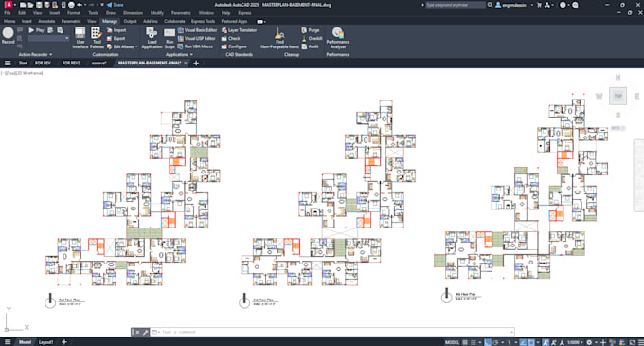Run the Overkill cleanup tool
644x346 pixels.
click(312, 38)
